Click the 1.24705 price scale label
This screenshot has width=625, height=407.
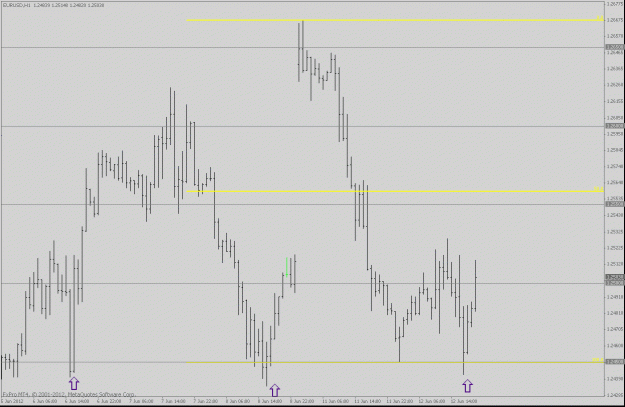(614, 329)
